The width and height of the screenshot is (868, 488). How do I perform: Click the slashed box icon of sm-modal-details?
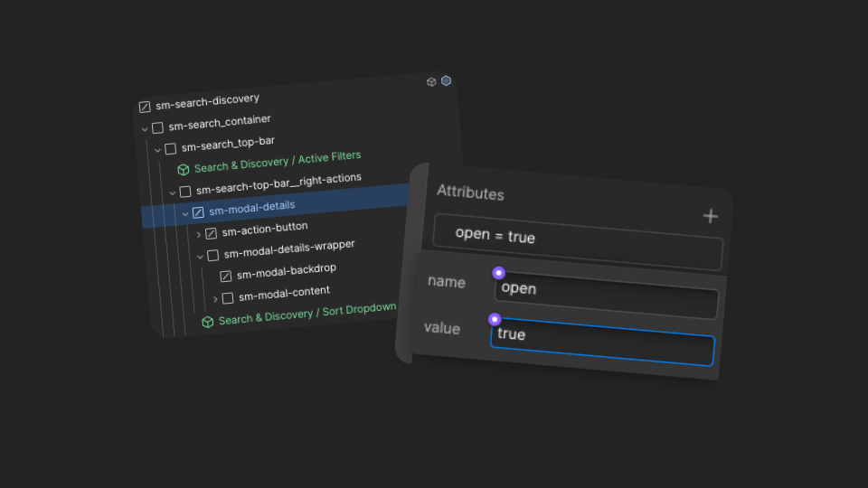(198, 212)
